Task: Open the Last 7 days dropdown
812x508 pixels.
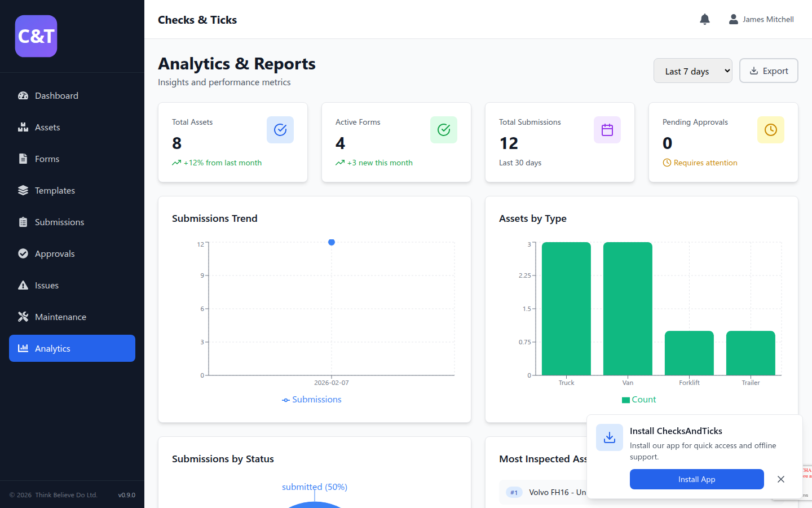Action: 692,71
